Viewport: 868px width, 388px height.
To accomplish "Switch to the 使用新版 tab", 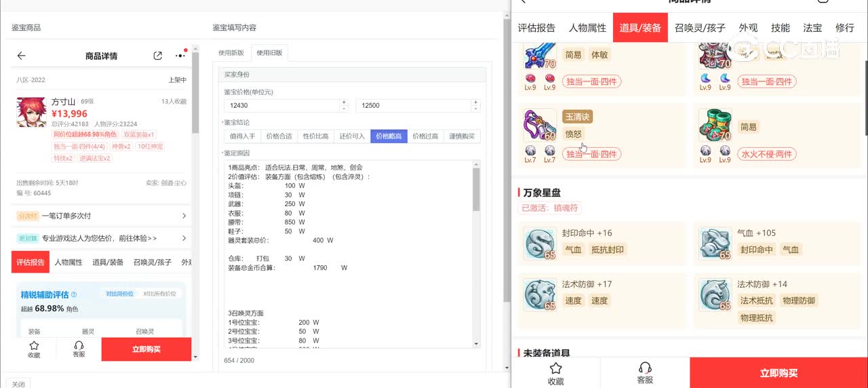I will 231,53.
